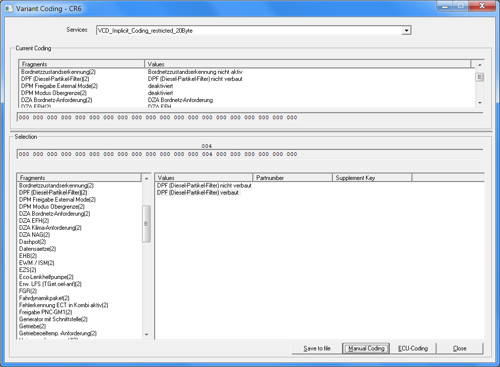Image resolution: width=500 pixels, height=367 pixels.
Task: Click the Current Coding byte string field
Action: (x=250, y=117)
